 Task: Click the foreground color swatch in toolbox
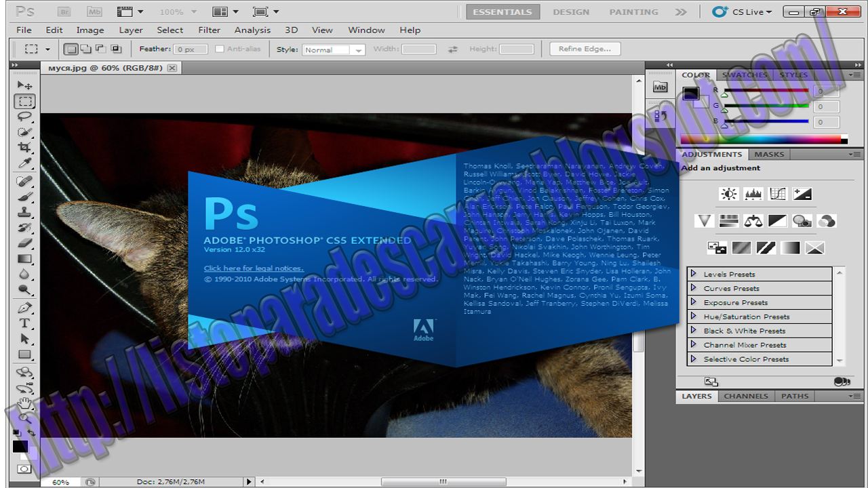click(20, 447)
